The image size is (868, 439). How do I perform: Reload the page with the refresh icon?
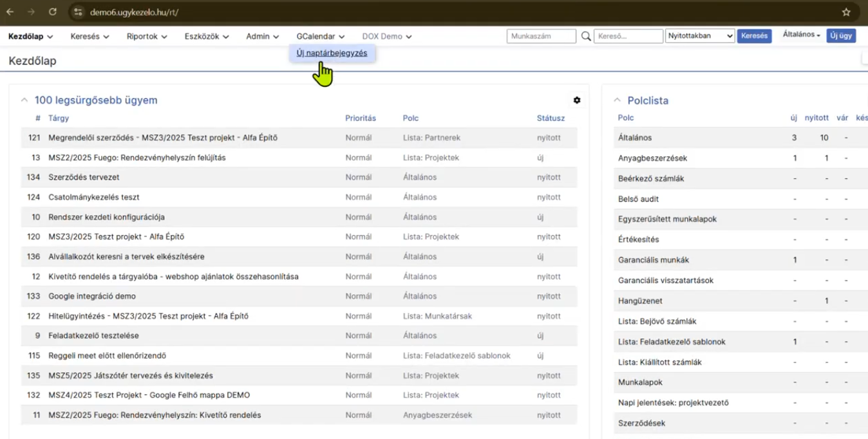tap(53, 12)
